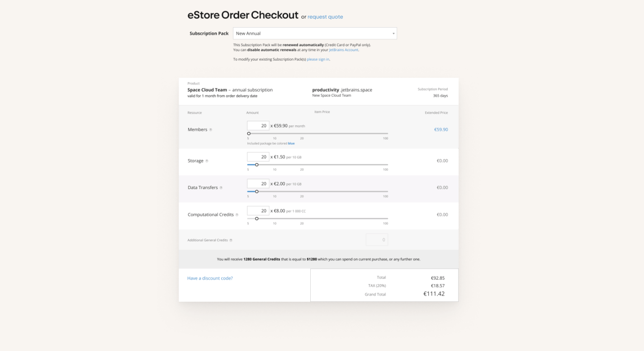This screenshot has height=351, width=644.
Task: Open the Subscription Pack dropdown
Action: tap(315, 33)
